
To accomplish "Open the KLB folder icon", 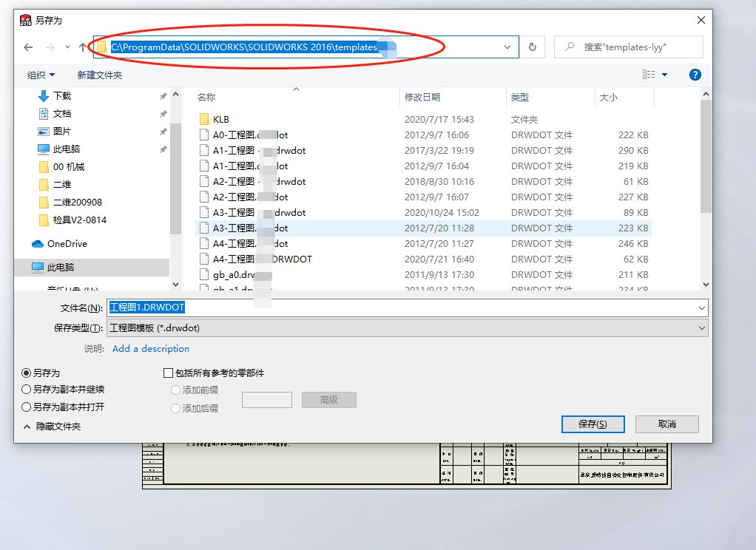I will coord(203,119).
